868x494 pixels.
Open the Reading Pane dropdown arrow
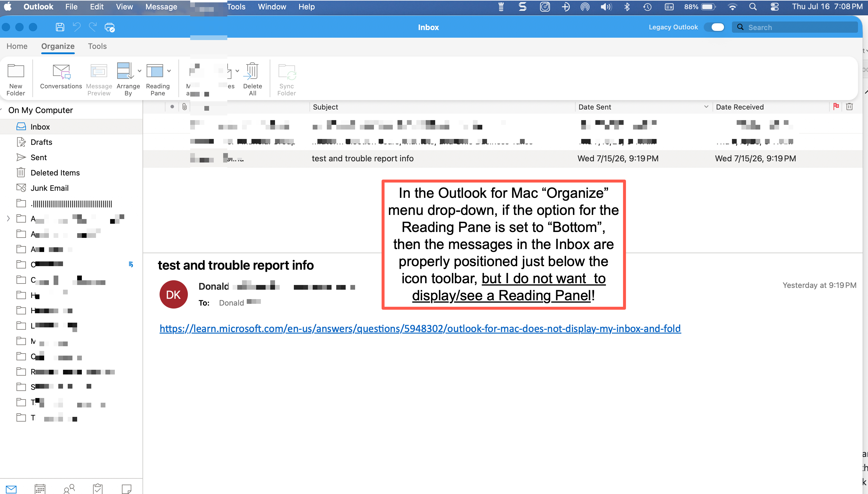point(169,71)
